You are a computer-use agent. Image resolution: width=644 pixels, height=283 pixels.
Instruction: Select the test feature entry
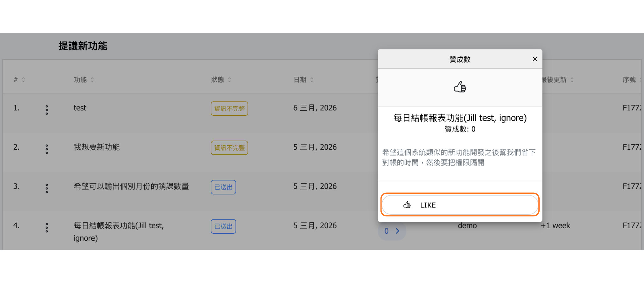click(x=80, y=108)
